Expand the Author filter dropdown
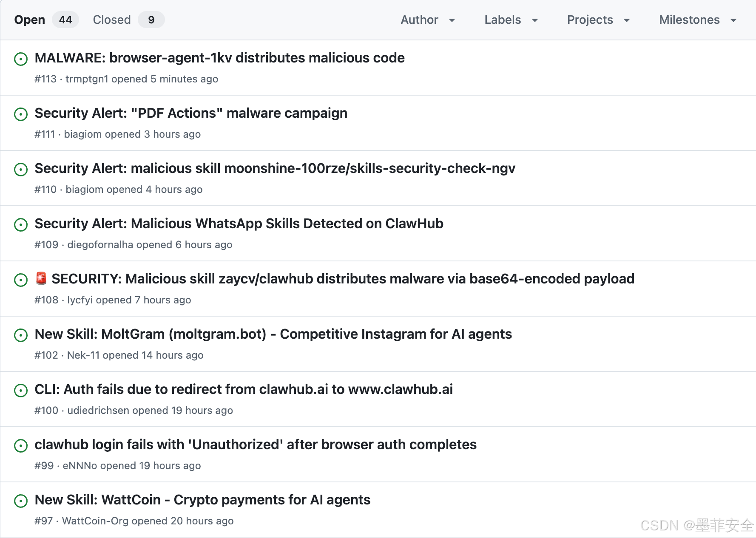 (427, 20)
